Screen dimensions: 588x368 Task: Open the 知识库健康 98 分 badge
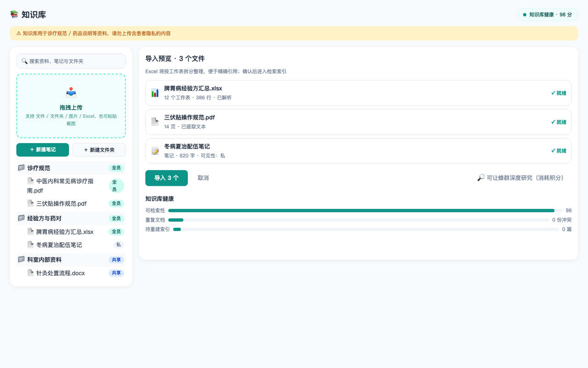click(547, 15)
